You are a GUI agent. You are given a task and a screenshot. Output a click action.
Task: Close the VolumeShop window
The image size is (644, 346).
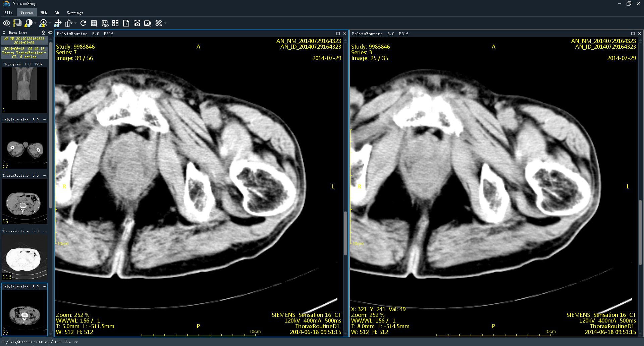[638, 4]
